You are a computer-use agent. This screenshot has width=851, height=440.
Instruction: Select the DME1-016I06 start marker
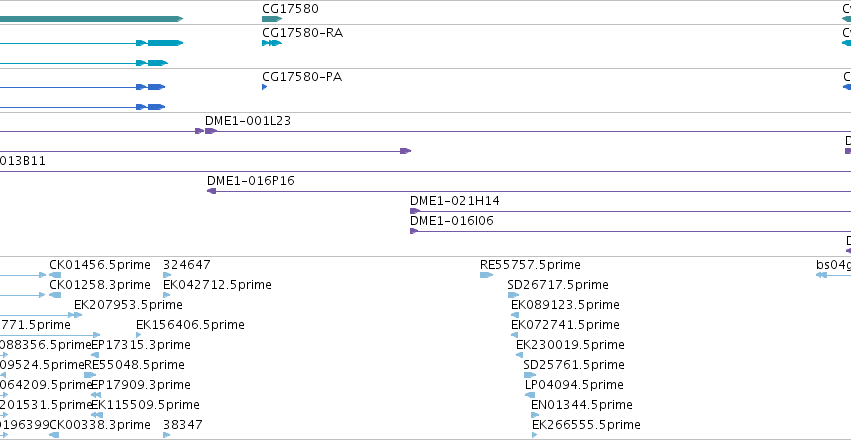coord(414,231)
